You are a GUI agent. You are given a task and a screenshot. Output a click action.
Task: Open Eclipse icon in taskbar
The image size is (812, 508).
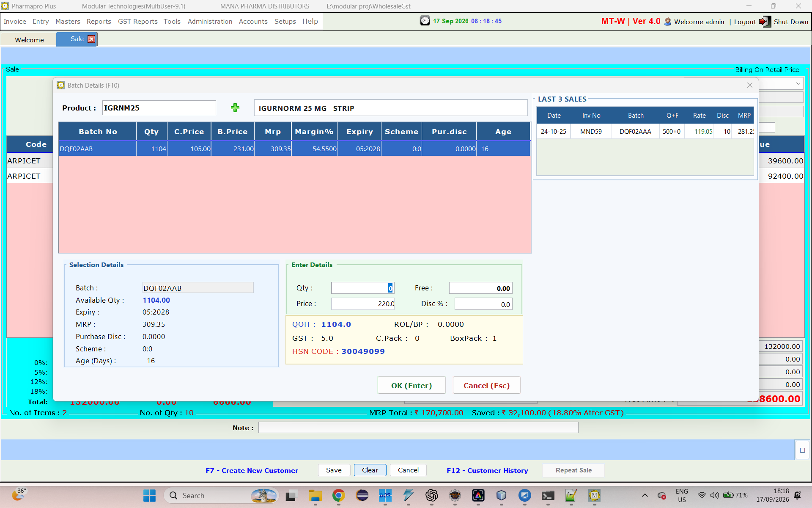click(362, 495)
